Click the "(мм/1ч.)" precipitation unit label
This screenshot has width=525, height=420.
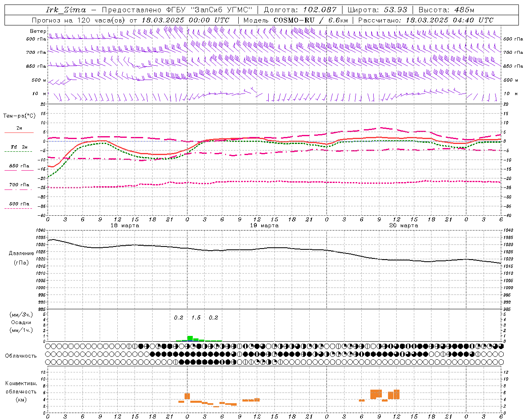(21, 330)
